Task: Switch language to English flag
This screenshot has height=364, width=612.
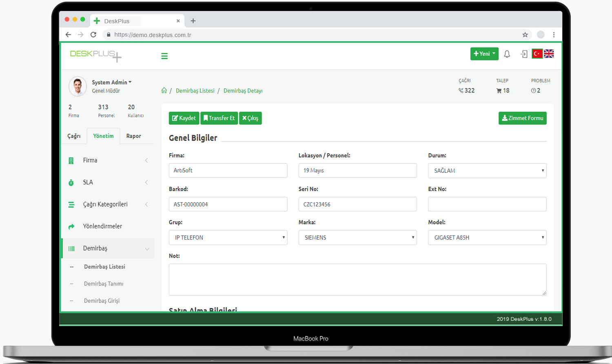Action: (549, 54)
